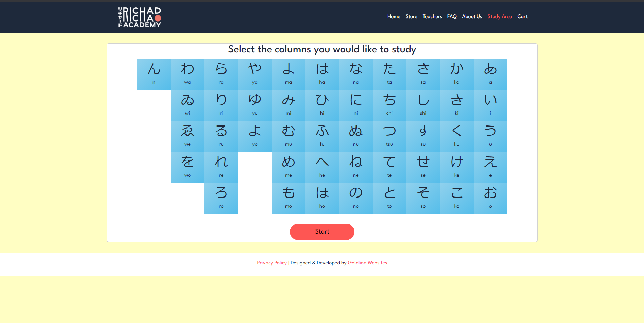Toggle the や (ya) column
Image resolution: width=644 pixels, height=323 pixels.
(255, 74)
